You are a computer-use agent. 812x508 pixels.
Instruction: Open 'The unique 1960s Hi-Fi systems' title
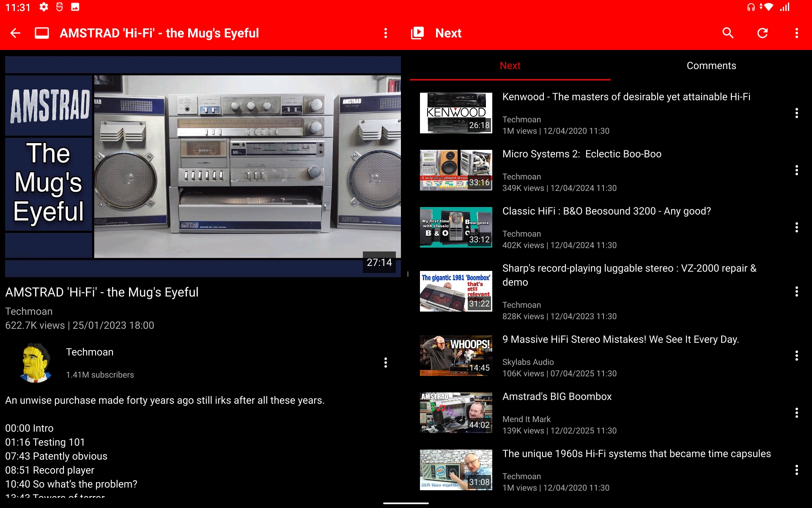coord(636,454)
